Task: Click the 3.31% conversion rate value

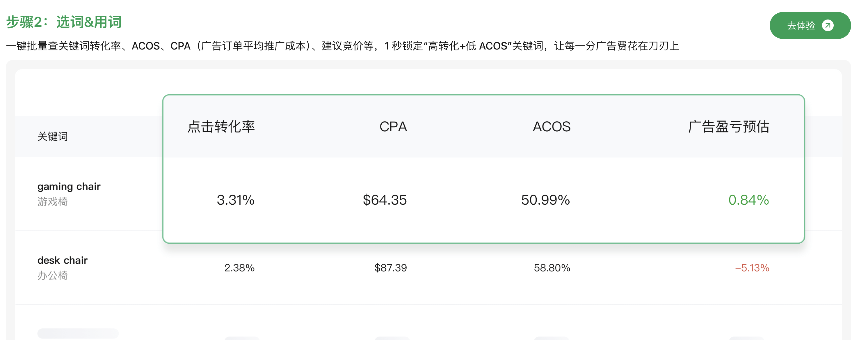Action: pyautogui.click(x=236, y=200)
